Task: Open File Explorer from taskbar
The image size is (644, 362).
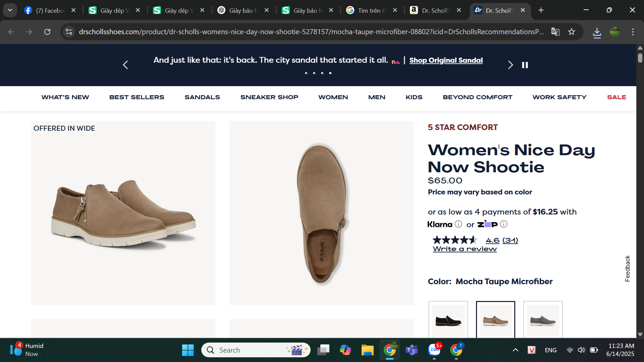Action: point(367,350)
